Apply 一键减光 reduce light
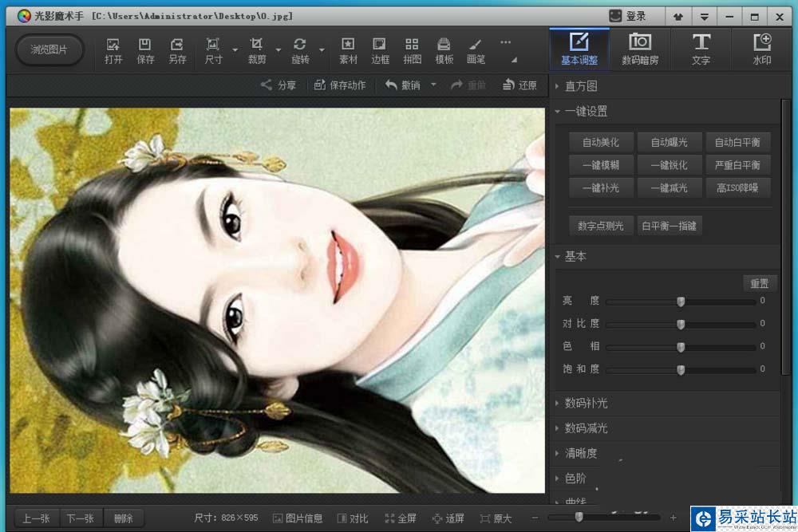The height and width of the screenshot is (532, 798). tap(670, 188)
